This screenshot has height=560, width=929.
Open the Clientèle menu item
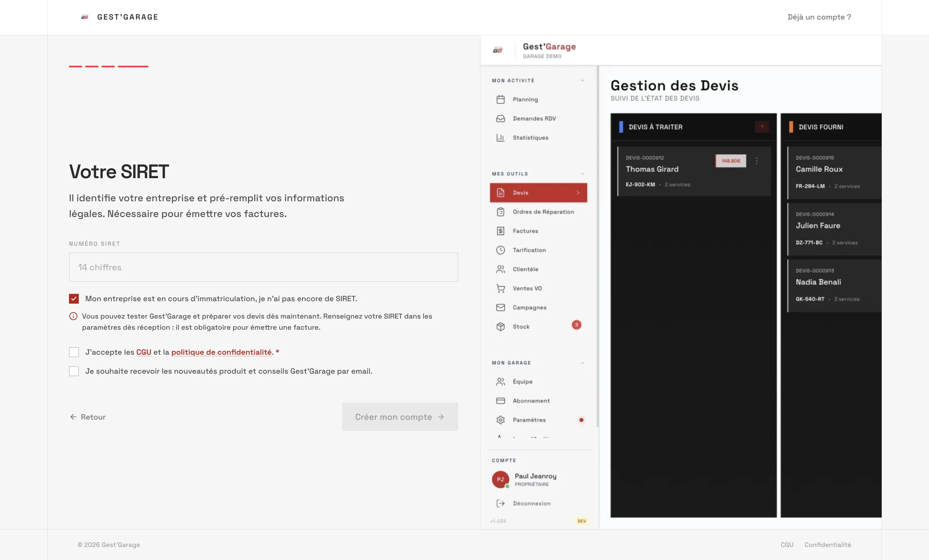pyautogui.click(x=538, y=269)
